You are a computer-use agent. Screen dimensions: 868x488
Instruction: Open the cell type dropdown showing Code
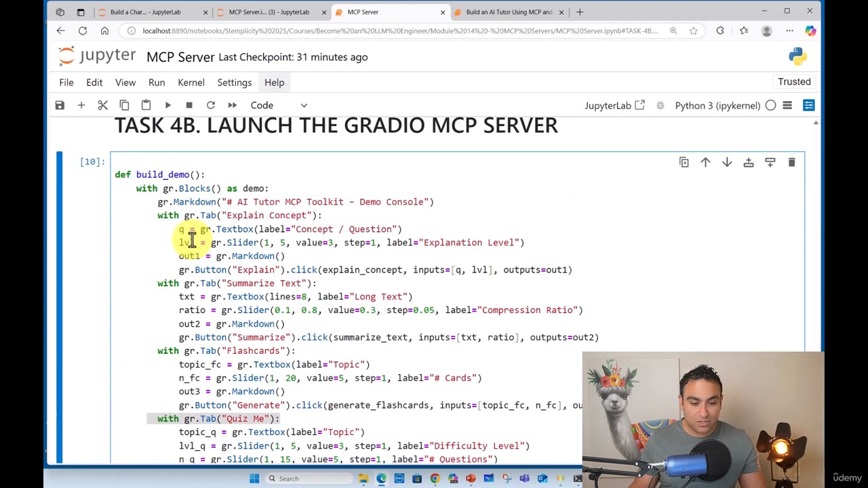click(x=279, y=105)
